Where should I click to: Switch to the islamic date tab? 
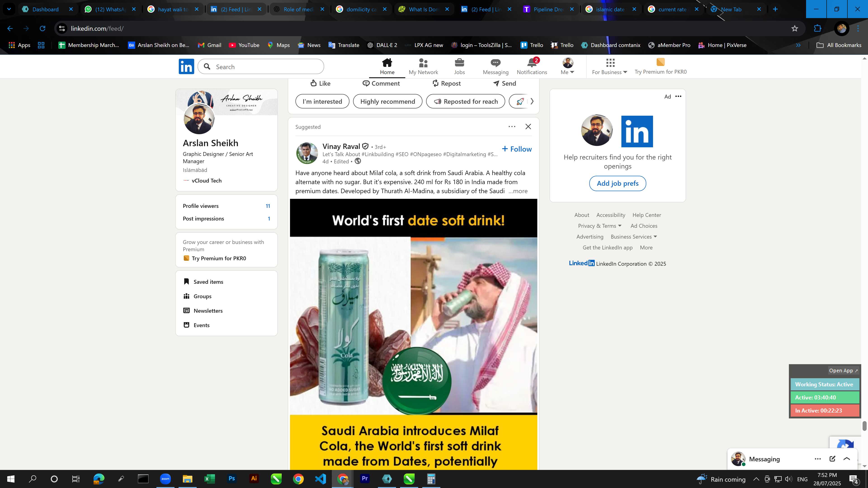coord(610,9)
